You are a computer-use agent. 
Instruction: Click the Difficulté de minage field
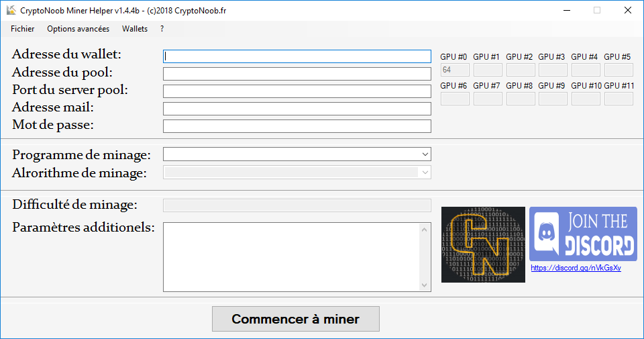[297, 205]
